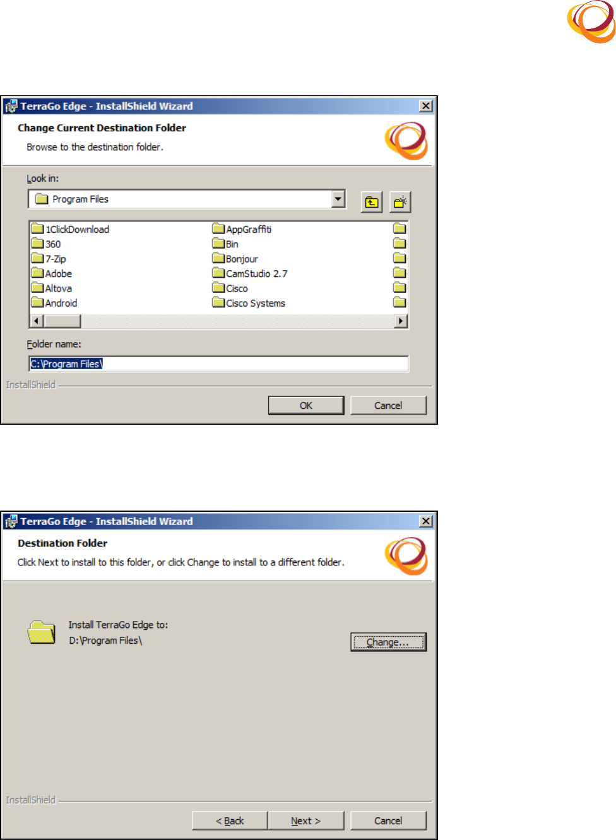The height and width of the screenshot is (840, 616).
Task: Select the CamStudio 2.7 folder
Action: tap(250, 273)
